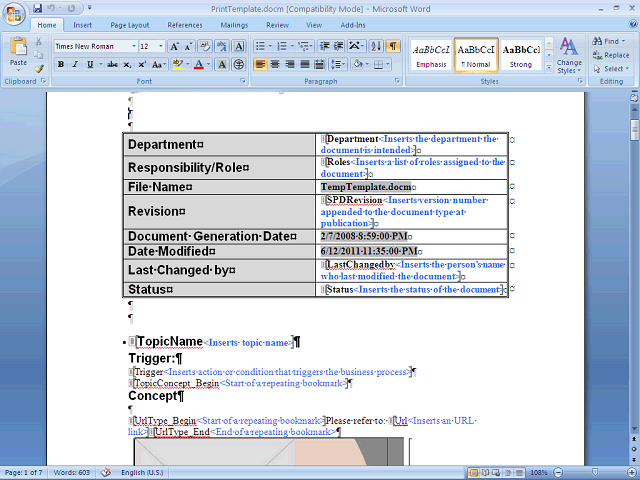Open the Replace dialog
The height and width of the screenshot is (480, 640).
tap(611, 55)
